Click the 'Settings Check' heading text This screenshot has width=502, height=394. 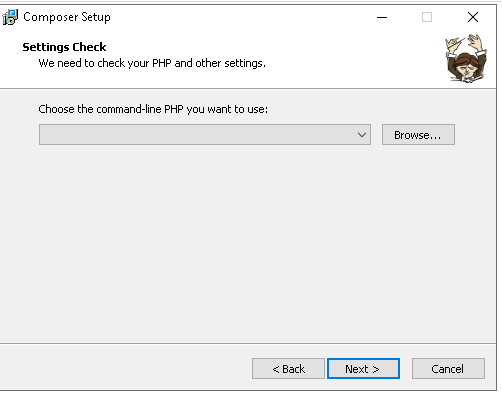(64, 47)
